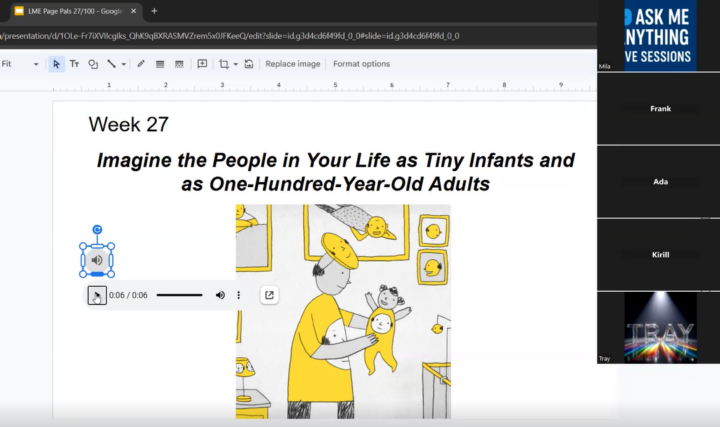Add a comment with toolbar icon
Screen dimensions: 720x427
202,64
